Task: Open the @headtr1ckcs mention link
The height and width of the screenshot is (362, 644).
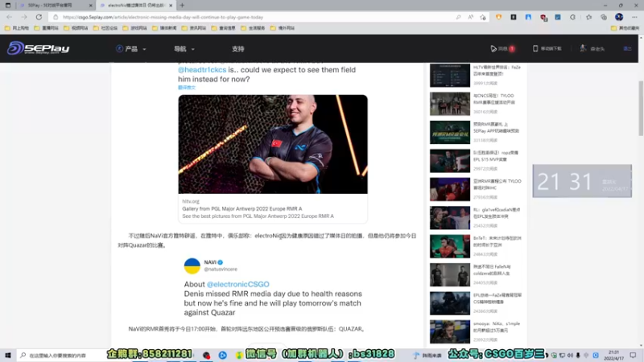Action: click(x=202, y=70)
